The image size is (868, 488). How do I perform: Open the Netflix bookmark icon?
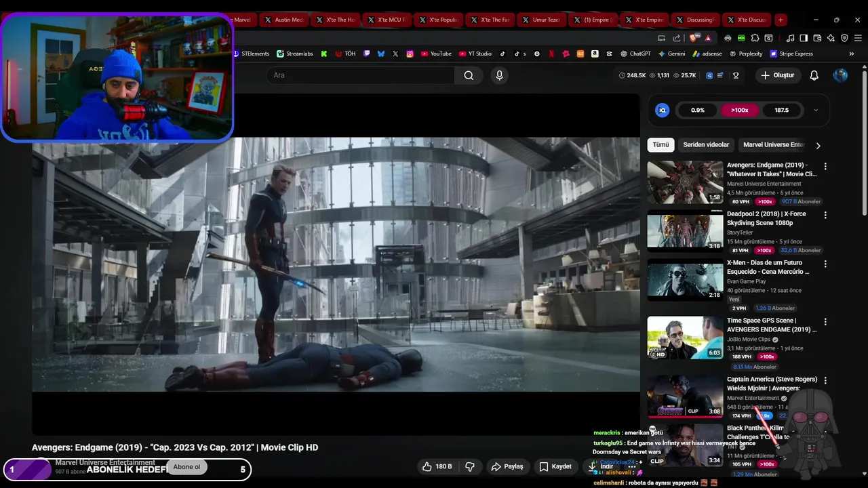(551, 54)
